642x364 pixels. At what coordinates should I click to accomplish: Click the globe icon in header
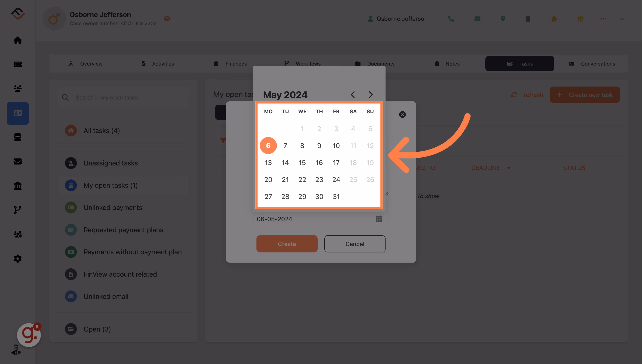pyautogui.click(x=580, y=19)
